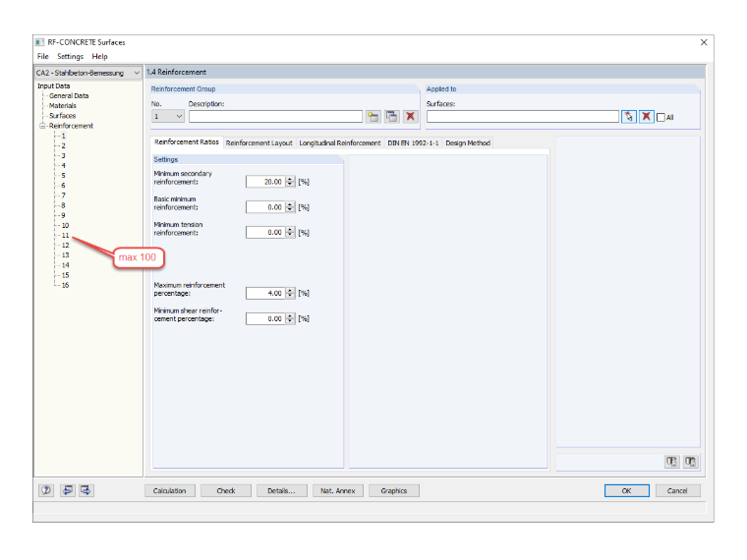Step the Minimum shear reinforcement spinner
747x560 pixels.
[x=290, y=318]
